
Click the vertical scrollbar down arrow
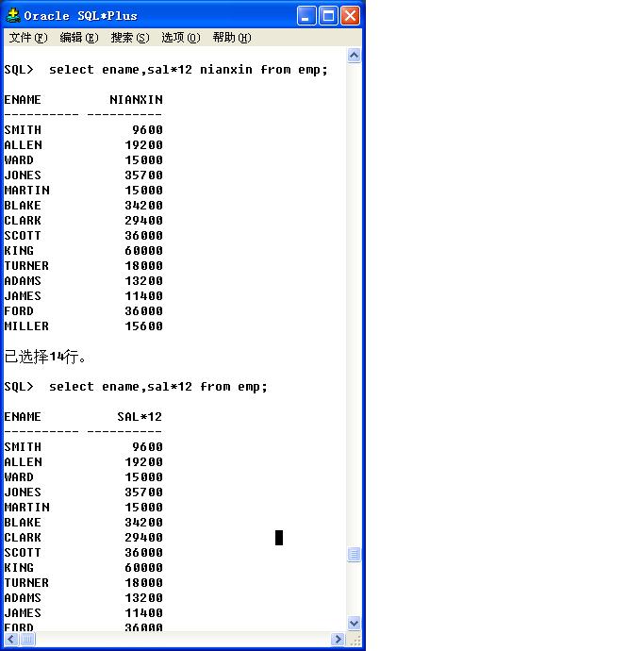point(354,624)
